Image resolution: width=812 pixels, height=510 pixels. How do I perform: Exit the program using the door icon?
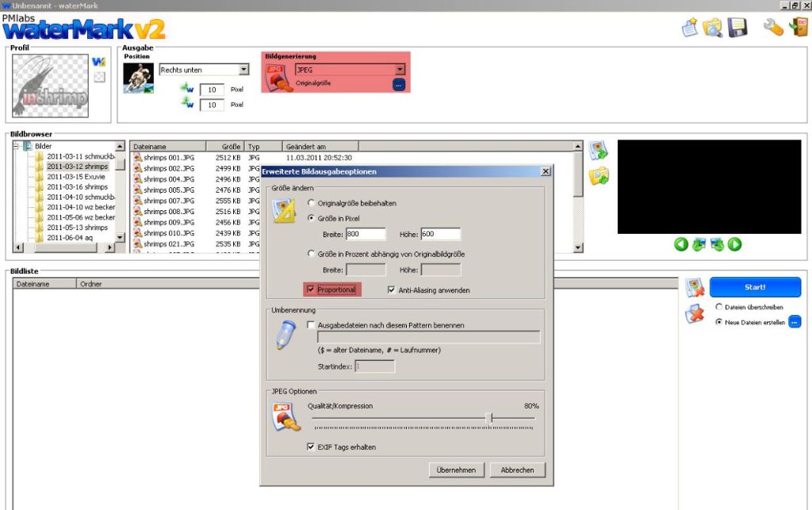pyautogui.click(x=798, y=28)
